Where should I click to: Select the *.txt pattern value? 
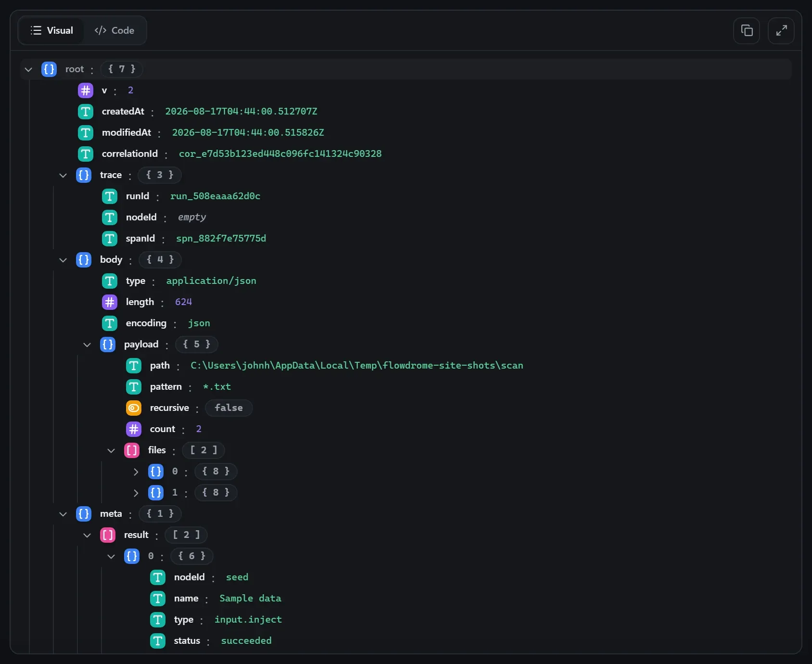[x=217, y=387]
